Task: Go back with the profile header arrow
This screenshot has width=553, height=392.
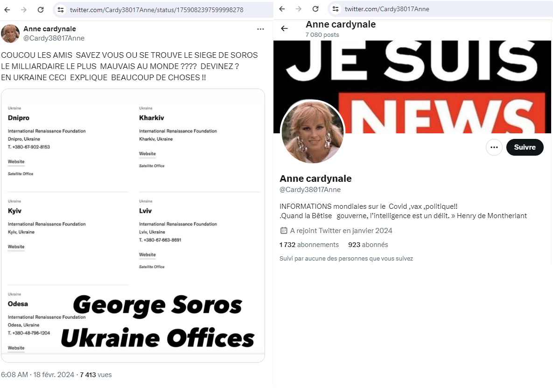Action: click(284, 28)
